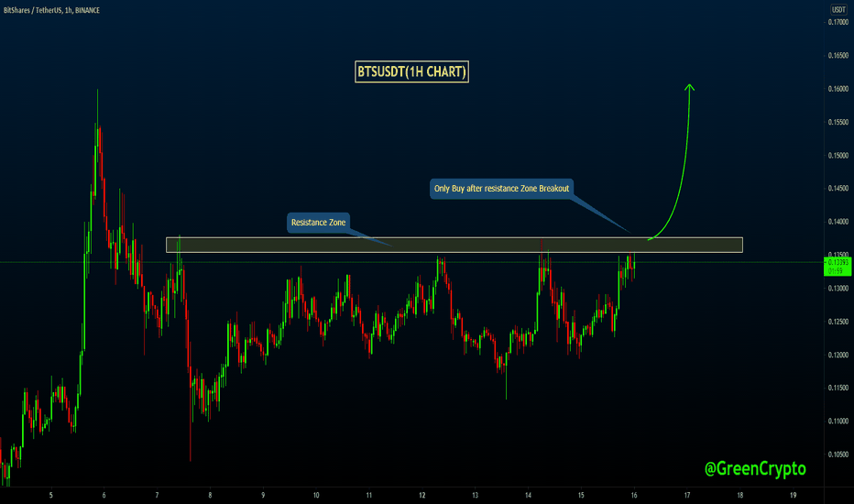This screenshot has height=504, width=854.
Task: Click the USDT currency button on price axis
Action: tap(838, 10)
